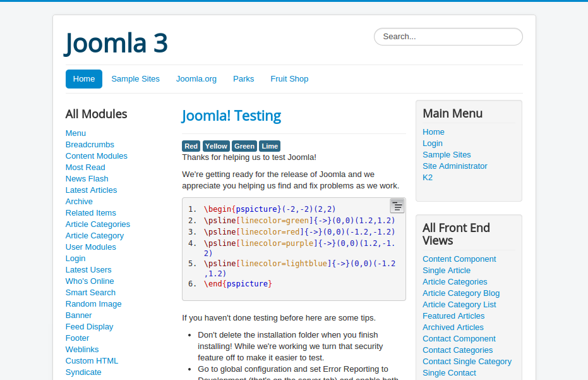The image size is (588, 380).
Task: Open Latest Articles module link
Action: tap(91, 190)
